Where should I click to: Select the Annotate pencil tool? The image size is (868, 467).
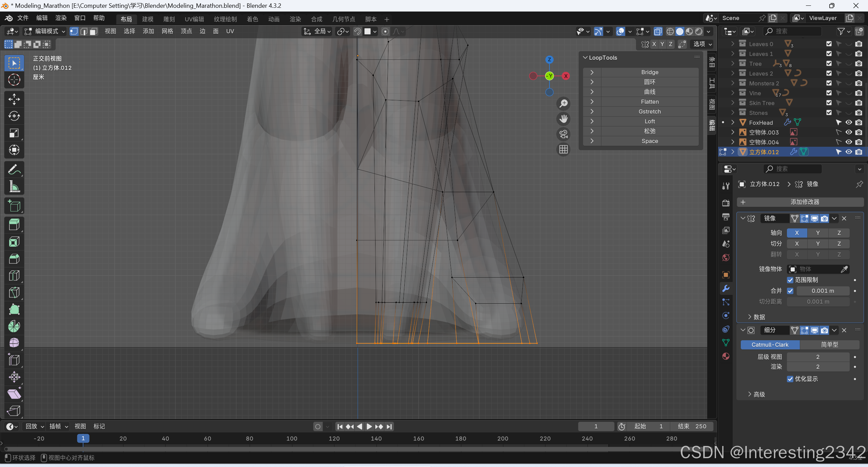coord(14,169)
